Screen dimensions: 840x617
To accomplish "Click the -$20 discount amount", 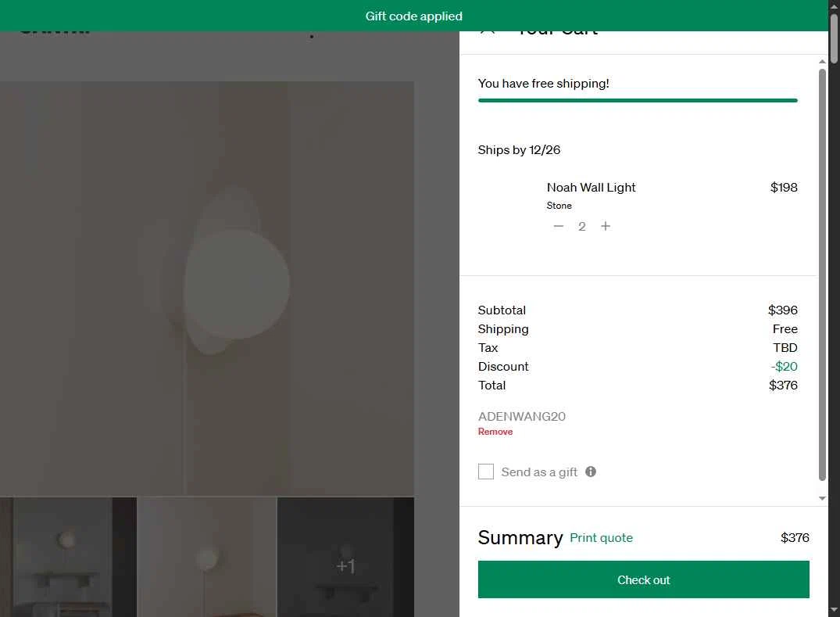I will click(784, 367).
